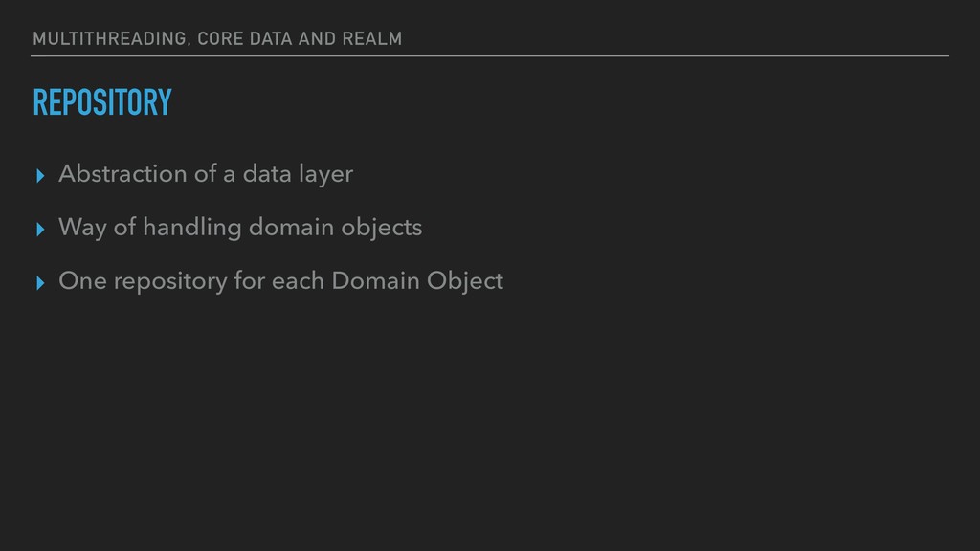Click the word "handling" in second bullet
The image size is (980, 551).
[x=191, y=228]
